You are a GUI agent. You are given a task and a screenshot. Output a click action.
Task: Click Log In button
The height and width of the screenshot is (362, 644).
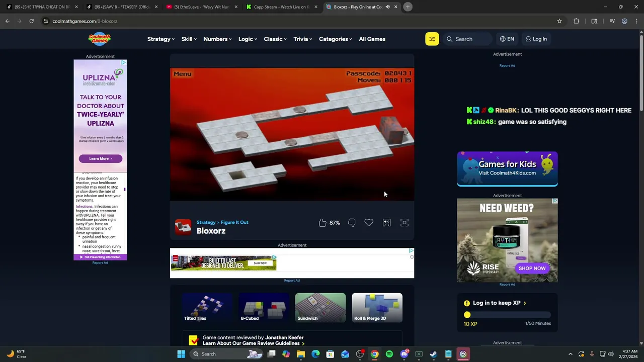tap(536, 39)
